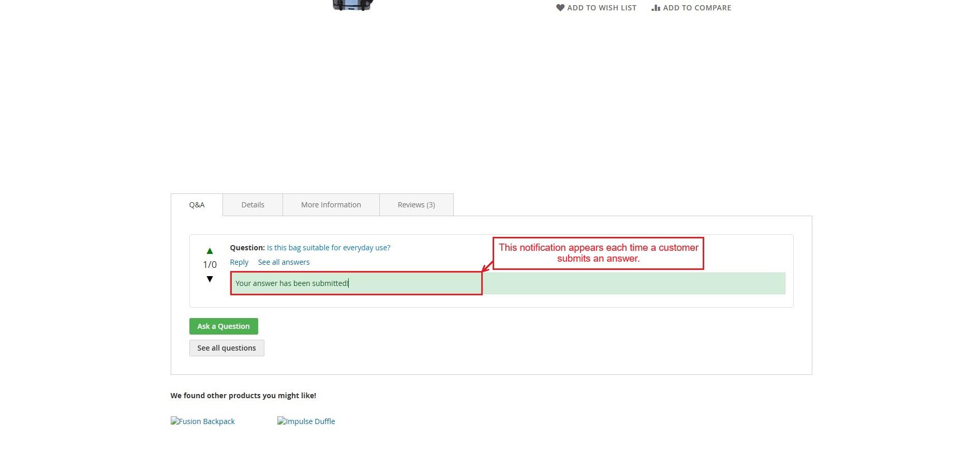The image size is (980, 468).
Task: Click the product image at the top
Action: (x=353, y=5)
